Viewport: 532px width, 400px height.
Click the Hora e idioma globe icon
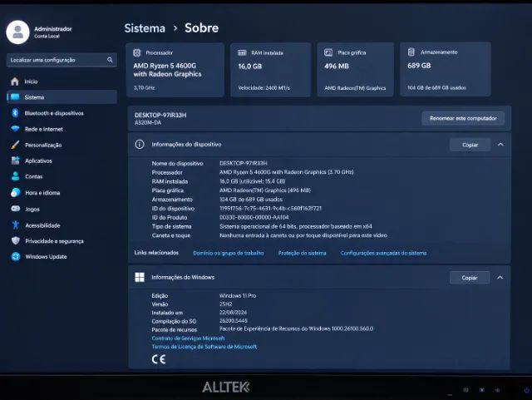click(x=15, y=193)
